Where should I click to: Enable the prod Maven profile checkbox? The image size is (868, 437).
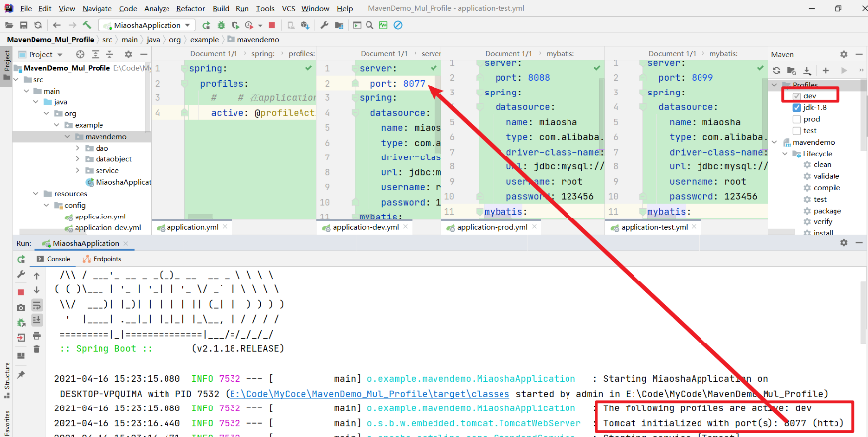797,119
